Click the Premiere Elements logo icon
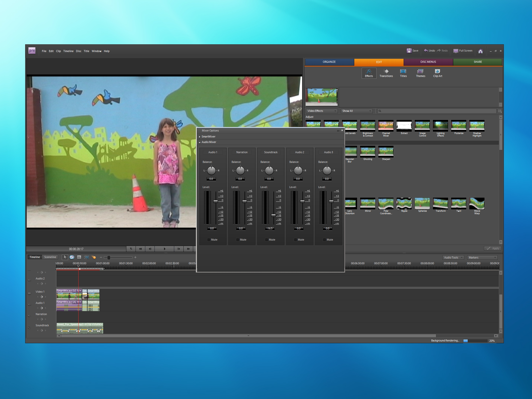This screenshot has width=532, height=399. tap(32, 51)
